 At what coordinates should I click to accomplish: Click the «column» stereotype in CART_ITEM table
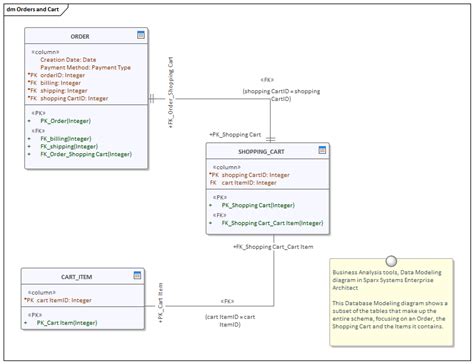(42, 293)
